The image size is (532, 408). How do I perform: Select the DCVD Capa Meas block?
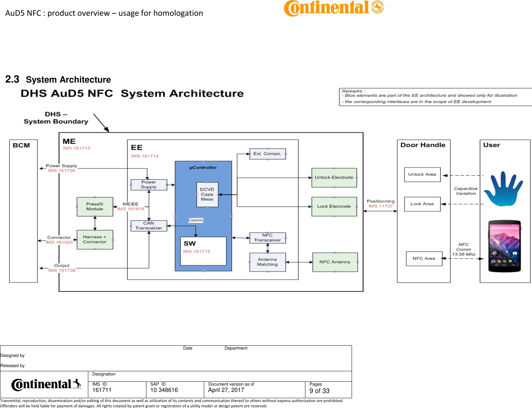point(207,195)
